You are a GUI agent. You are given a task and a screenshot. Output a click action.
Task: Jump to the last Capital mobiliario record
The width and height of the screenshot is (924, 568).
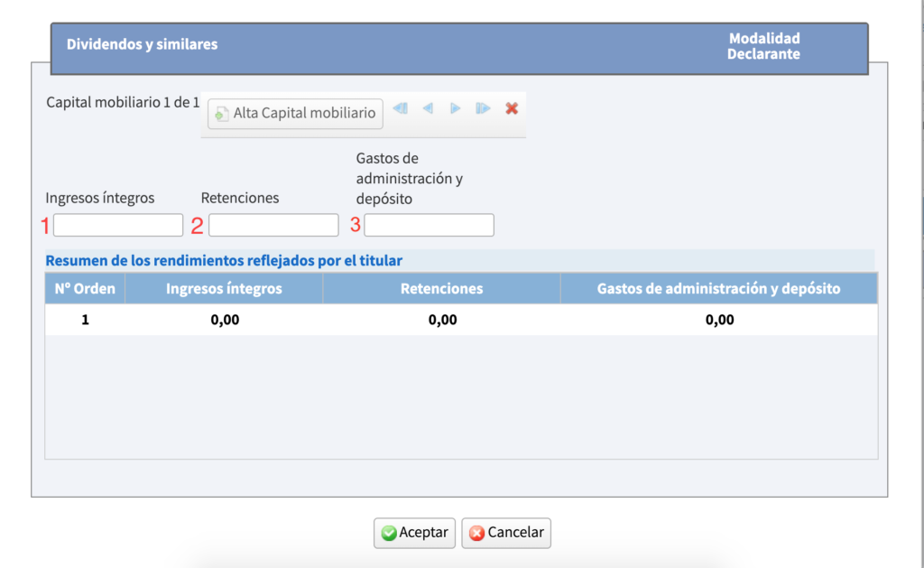click(x=484, y=108)
